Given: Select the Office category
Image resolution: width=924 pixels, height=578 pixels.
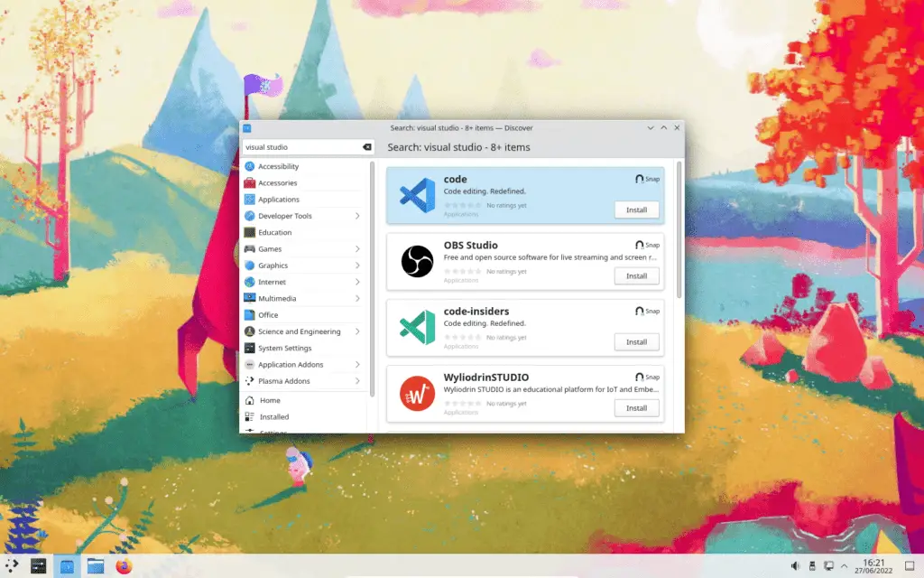Looking at the screenshot, I should click(x=268, y=315).
